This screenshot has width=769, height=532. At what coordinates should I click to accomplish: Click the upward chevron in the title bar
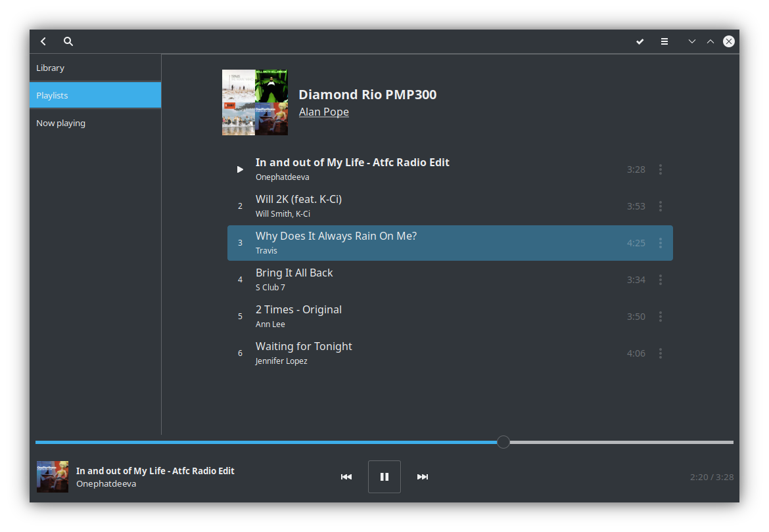710,41
